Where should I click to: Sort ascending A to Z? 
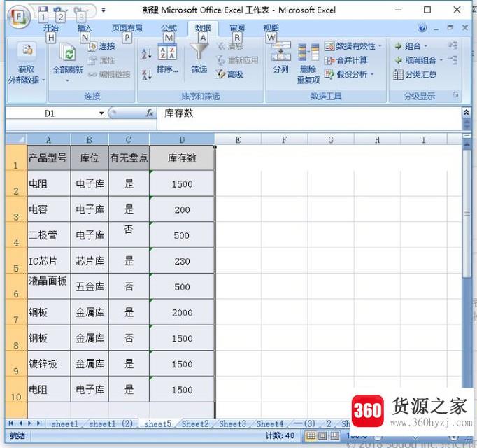[146, 55]
